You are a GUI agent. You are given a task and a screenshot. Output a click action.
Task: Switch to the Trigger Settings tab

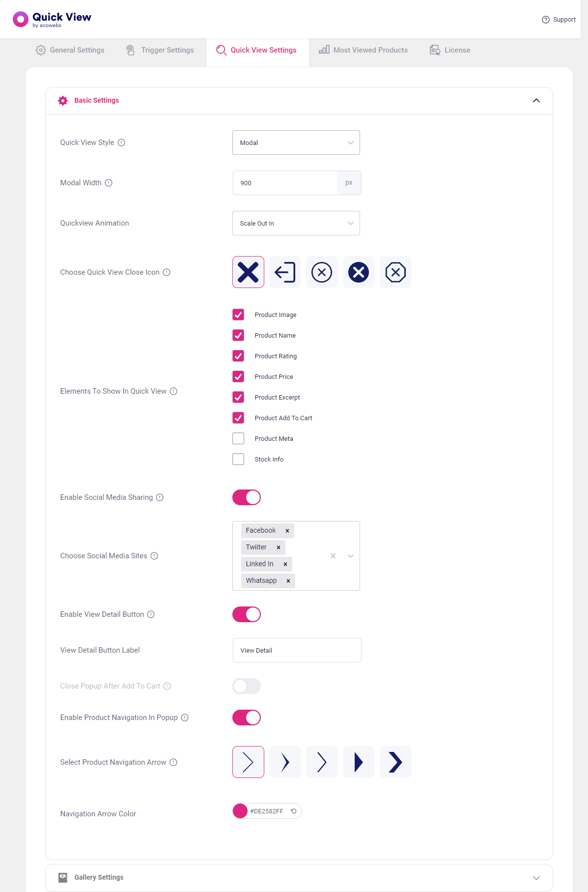click(160, 50)
